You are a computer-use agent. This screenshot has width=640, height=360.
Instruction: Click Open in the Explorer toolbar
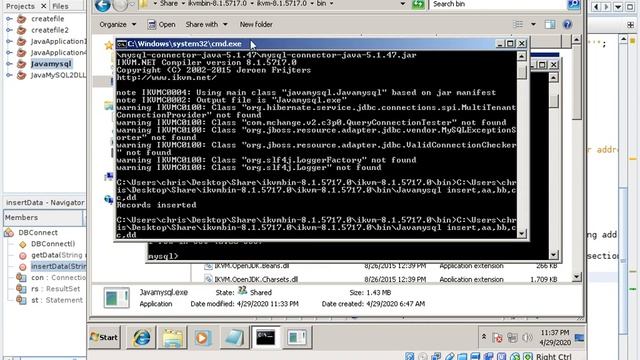coord(161,24)
